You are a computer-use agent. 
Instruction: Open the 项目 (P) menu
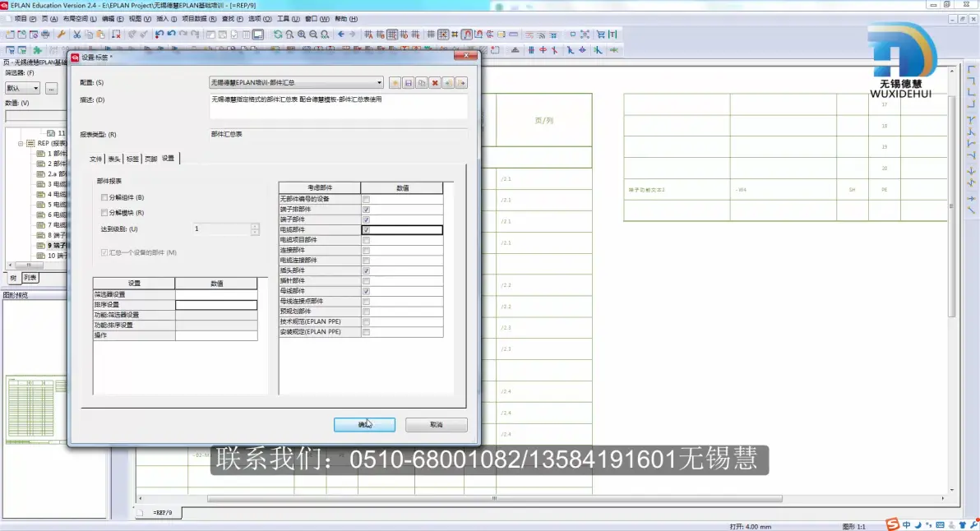point(25,19)
